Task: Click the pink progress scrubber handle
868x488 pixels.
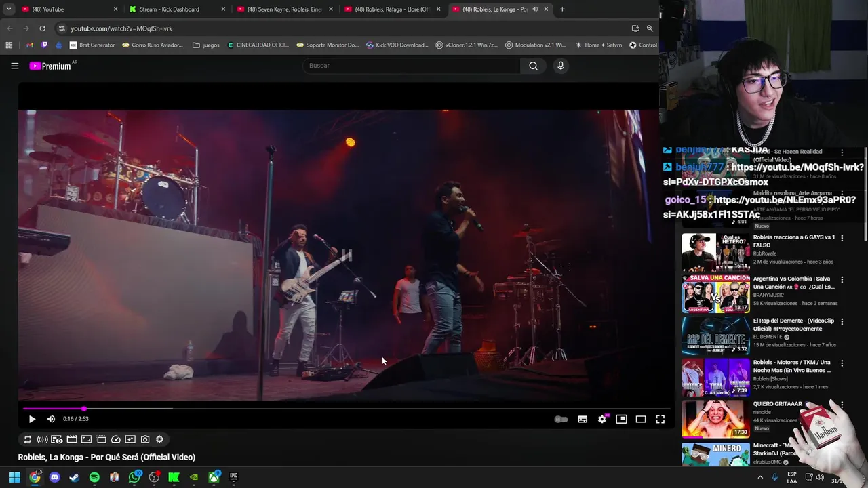Action: (84, 409)
